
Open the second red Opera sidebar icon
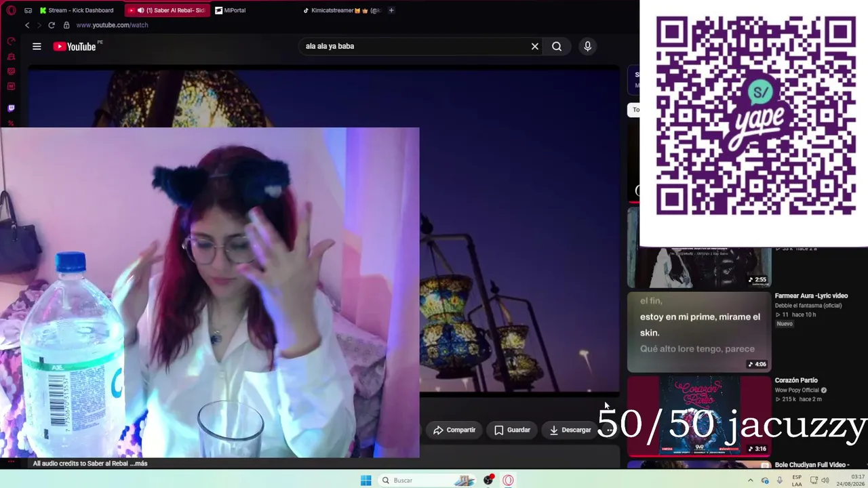tap(11, 56)
